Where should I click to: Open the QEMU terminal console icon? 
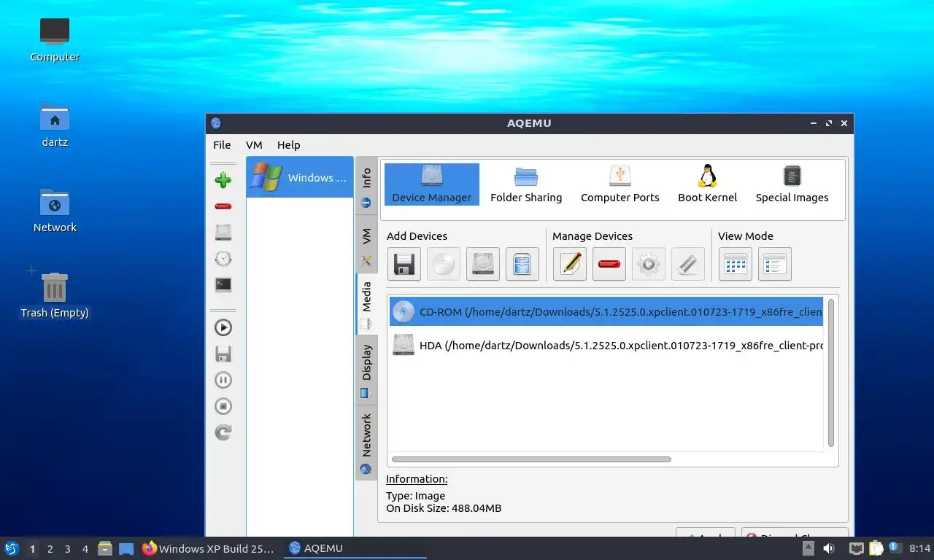click(x=223, y=285)
